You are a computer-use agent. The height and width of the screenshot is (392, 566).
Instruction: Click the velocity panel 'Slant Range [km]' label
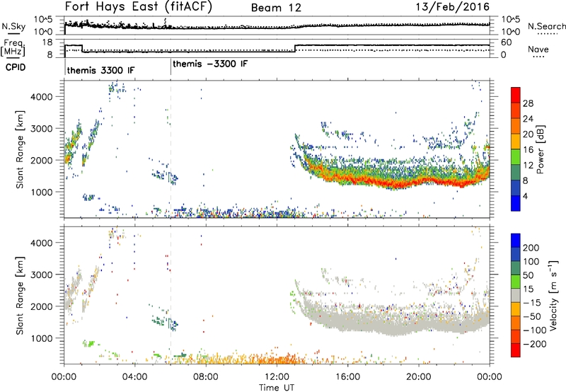pyautogui.click(x=20, y=296)
